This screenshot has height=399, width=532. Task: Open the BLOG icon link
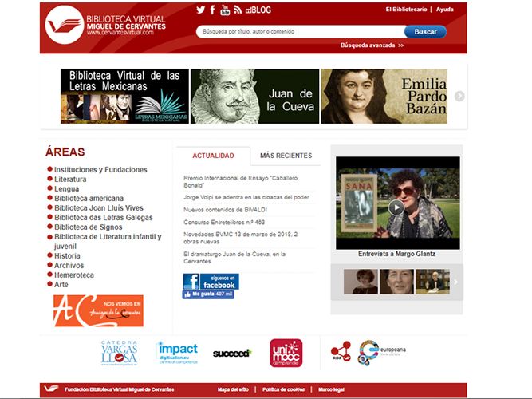tap(258, 10)
